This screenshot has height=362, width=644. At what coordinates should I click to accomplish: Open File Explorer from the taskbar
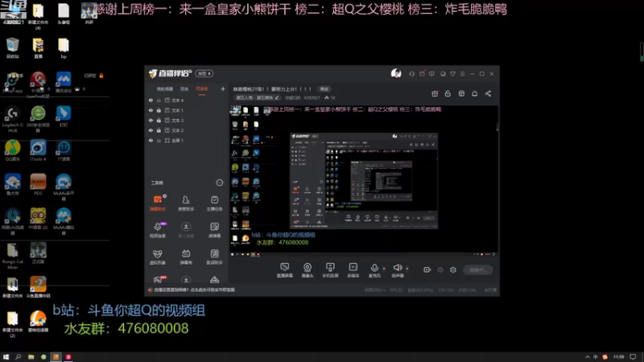tap(31, 357)
